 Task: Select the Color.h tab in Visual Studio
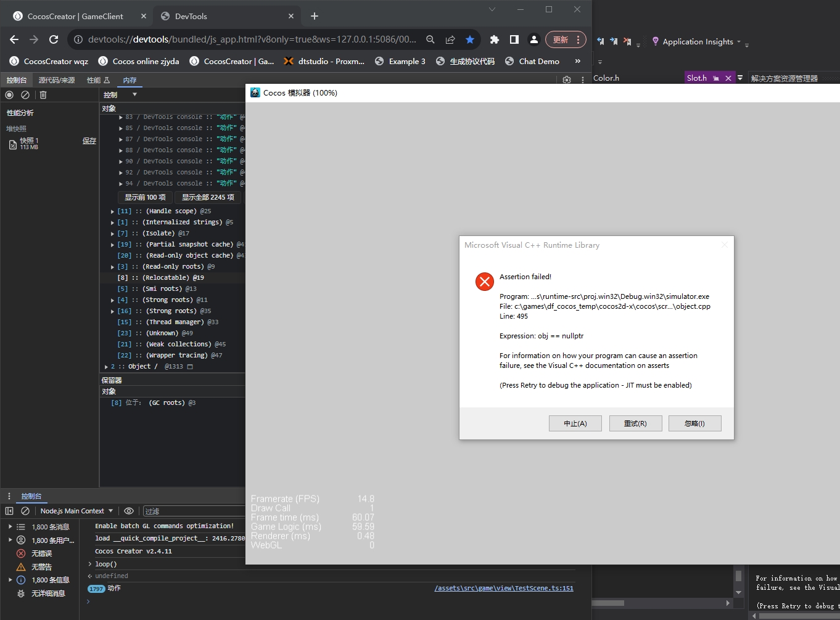[x=606, y=78]
